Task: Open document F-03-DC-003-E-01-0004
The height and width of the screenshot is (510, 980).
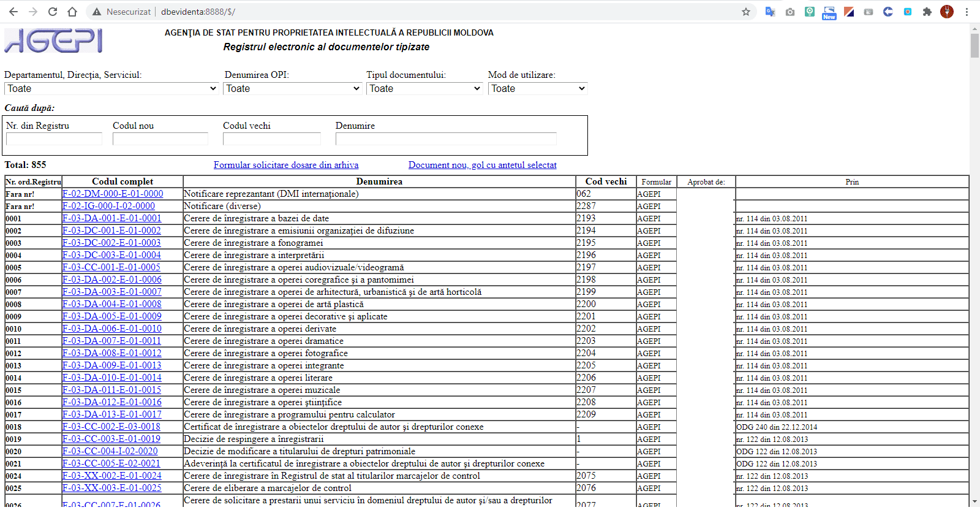Action: point(111,255)
